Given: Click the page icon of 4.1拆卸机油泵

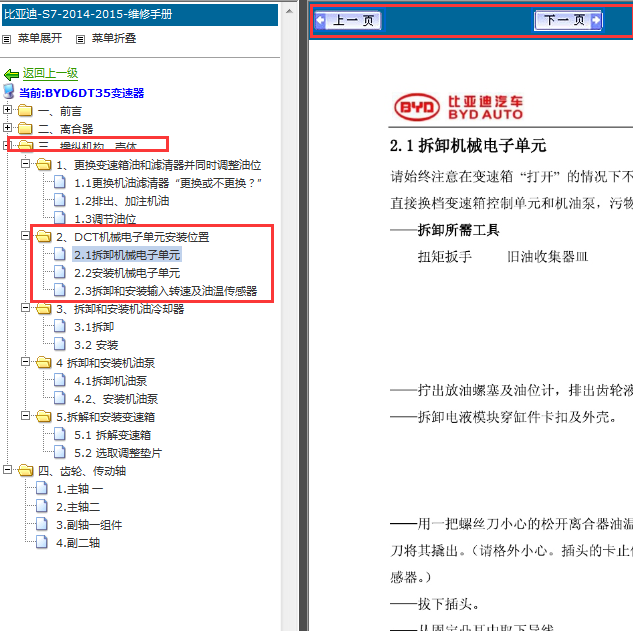Looking at the screenshot, I should coord(60,380).
